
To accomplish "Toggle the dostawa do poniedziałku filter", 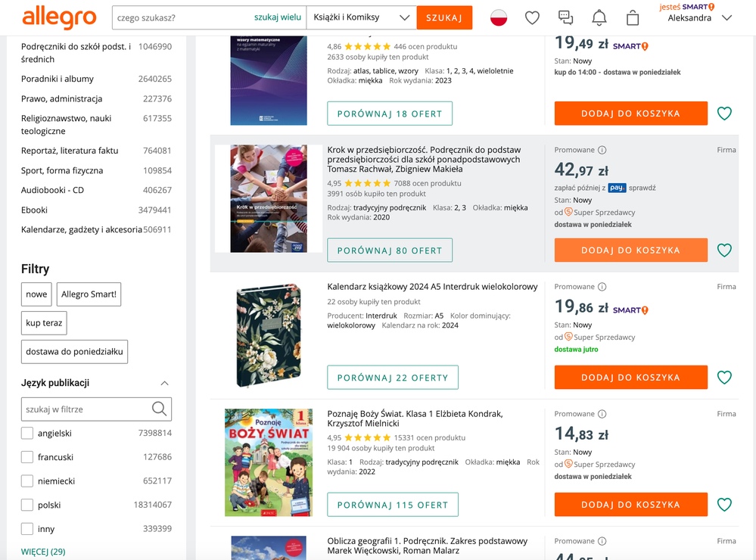I will 74,352.
